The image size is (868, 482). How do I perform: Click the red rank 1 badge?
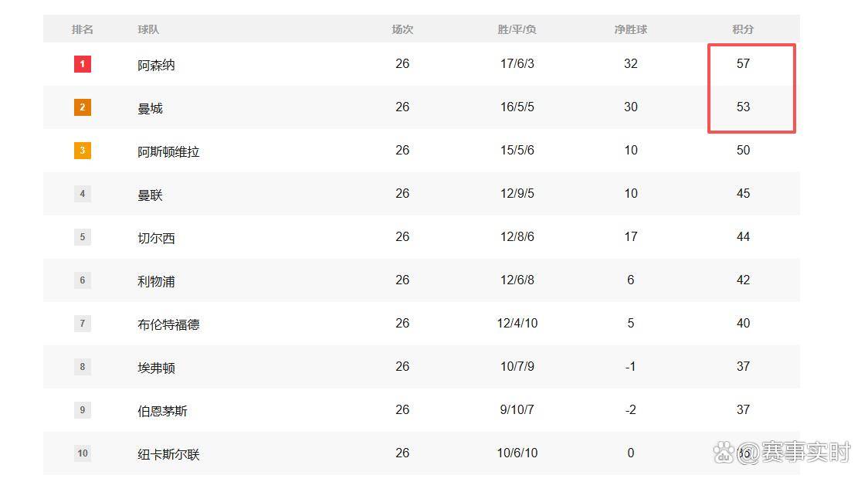pyautogui.click(x=83, y=64)
